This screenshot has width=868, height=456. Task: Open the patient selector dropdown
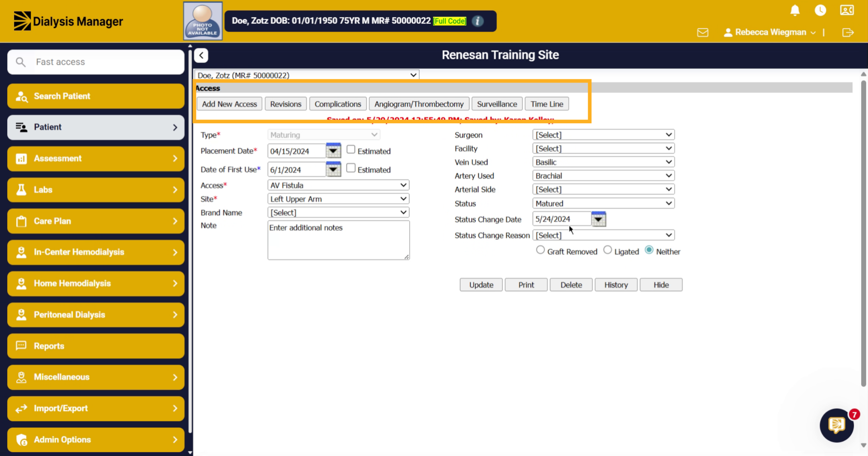coord(307,75)
